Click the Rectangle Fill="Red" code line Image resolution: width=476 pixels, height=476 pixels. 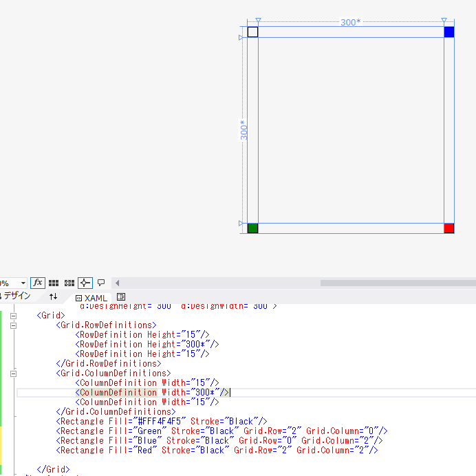point(217,450)
